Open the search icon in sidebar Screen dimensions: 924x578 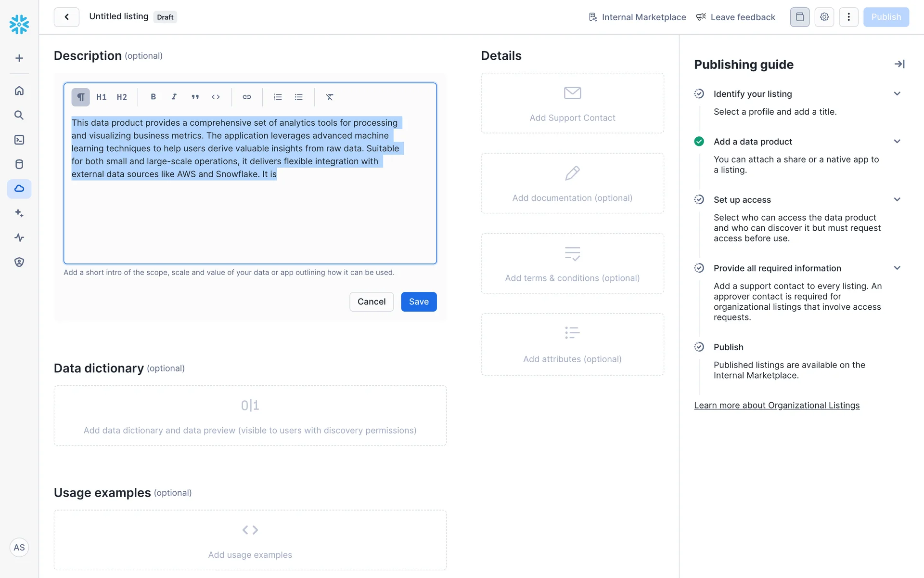pyautogui.click(x=19, y=115)
